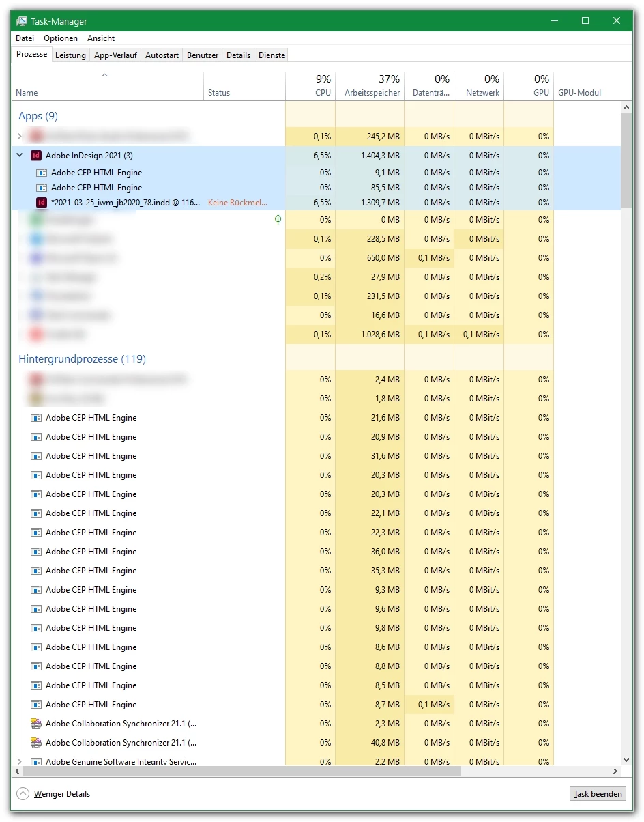Switch to the Autostart tab
Viewport: 644px width, 822px height.
click(x=162, y=55)
